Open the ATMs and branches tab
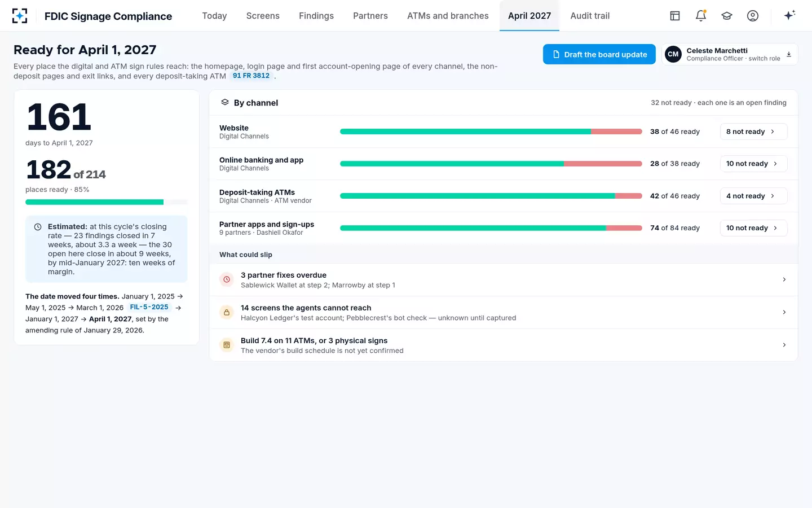This screenshot has width=812, height=508. [448, 16]
